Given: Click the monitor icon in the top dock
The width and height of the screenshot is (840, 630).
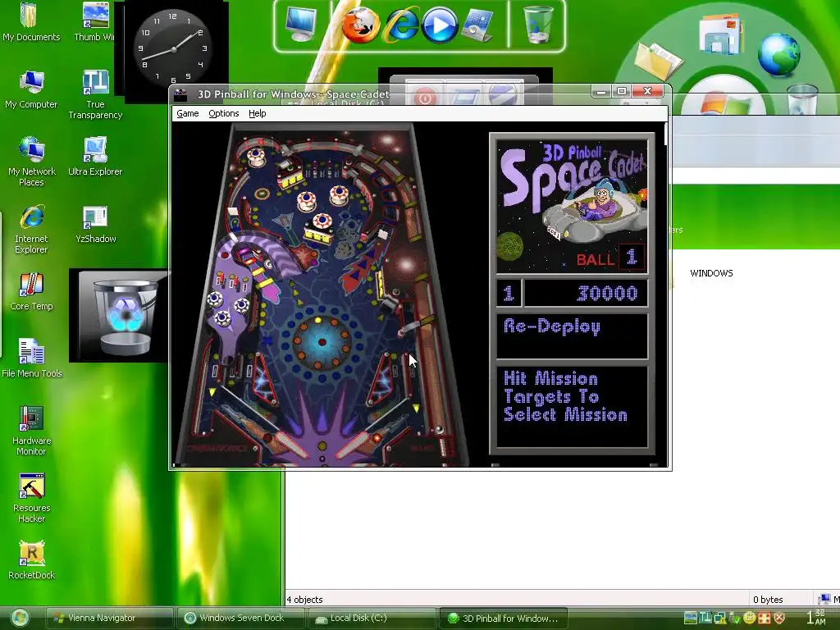Looking at the screenshot, I should (x=301, y=25).
